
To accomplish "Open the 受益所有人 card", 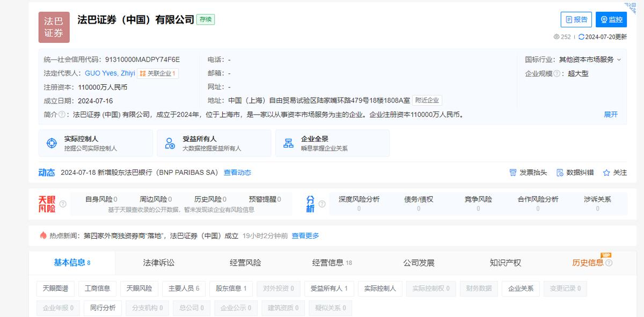I will 214,143.
